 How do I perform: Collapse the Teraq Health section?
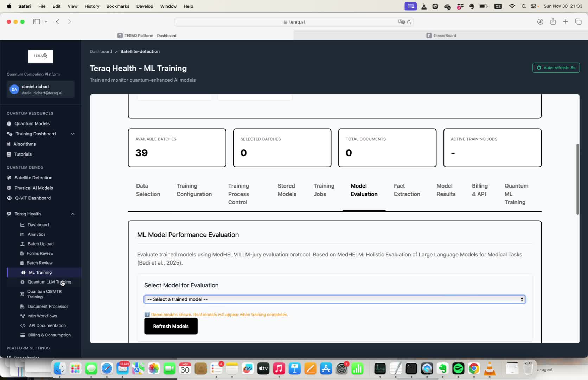tap(73, 214)
